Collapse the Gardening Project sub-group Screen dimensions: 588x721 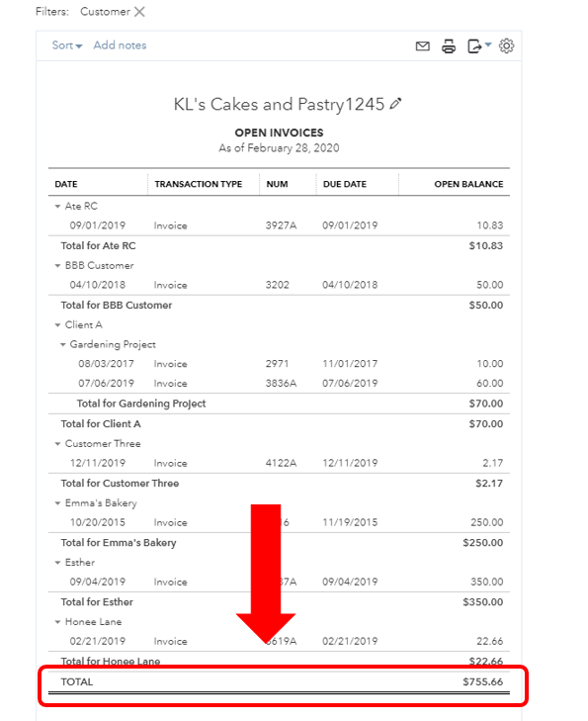pos(63,345)
